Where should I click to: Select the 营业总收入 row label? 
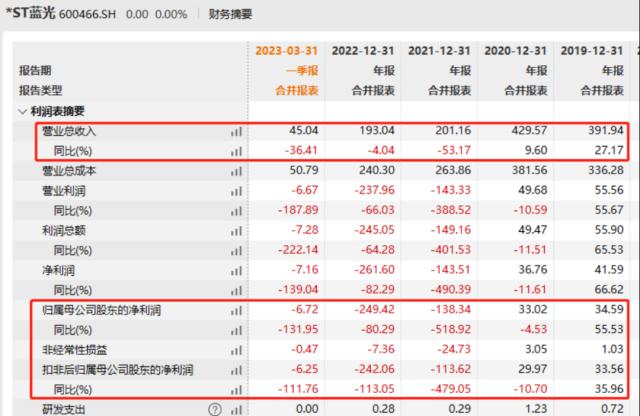pyautogui.click(x=68, y=131)
